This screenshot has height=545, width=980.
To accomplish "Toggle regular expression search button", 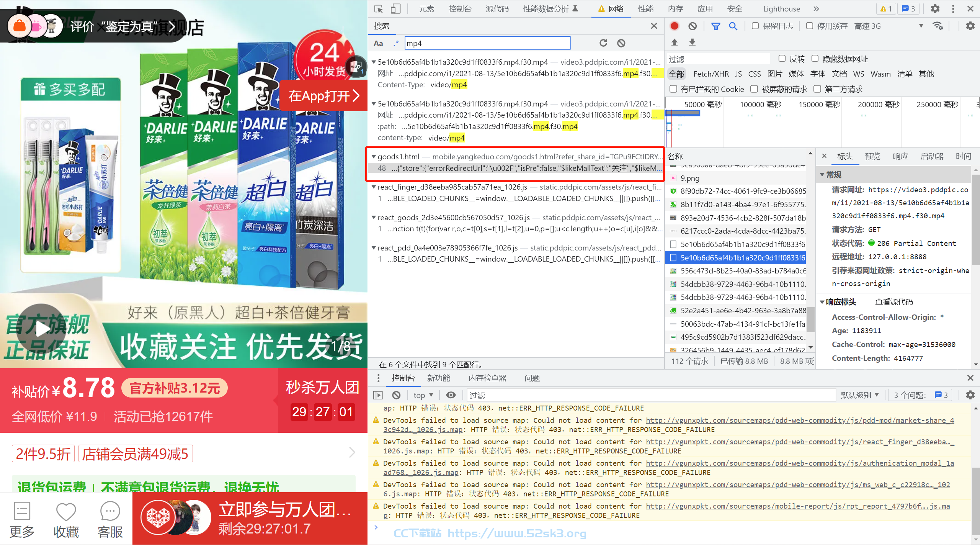I will (x=396, y=43).
